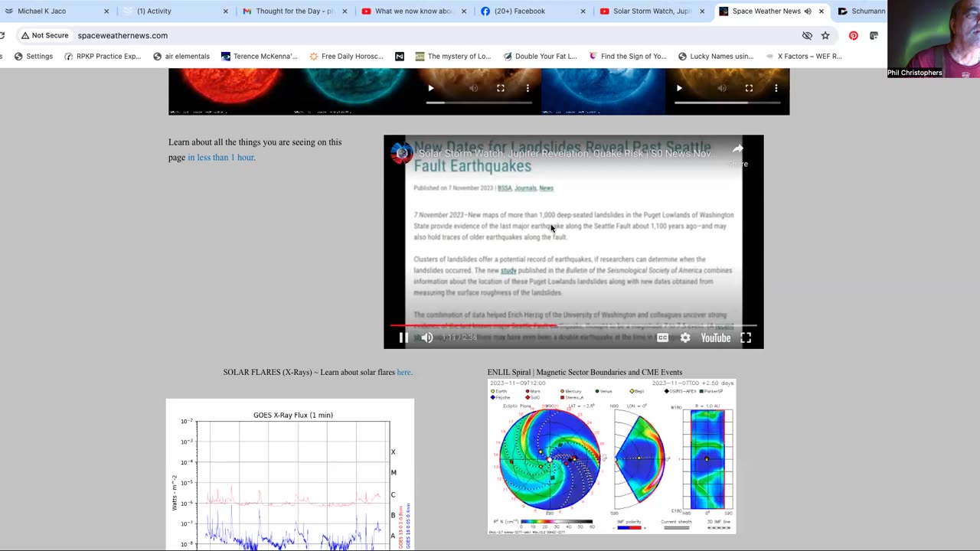
Task: Open the blue sun image
Action: pos(603,91)
